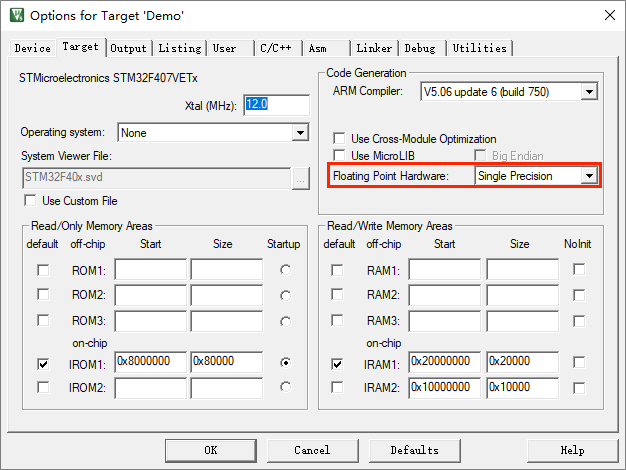This screenshot has width=626, height=470.
Task: Click the IRAM1 Start address field
Action: (444, 362)
